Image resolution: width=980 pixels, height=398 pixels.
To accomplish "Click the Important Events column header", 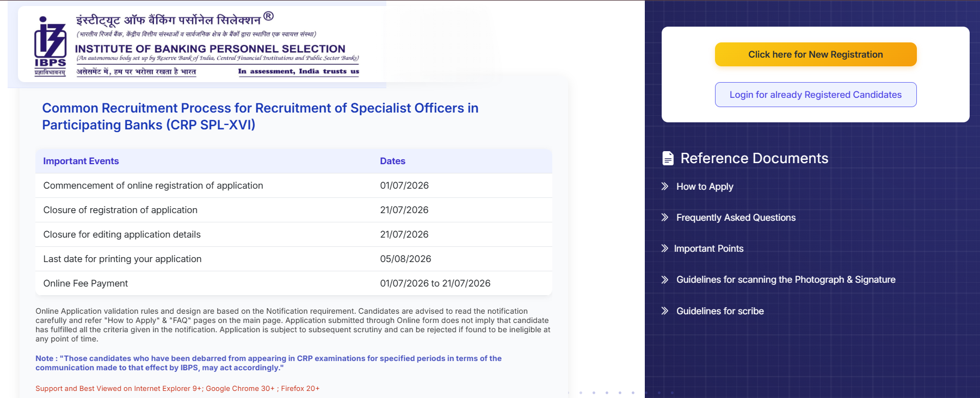I will click(x=81, y=161).
